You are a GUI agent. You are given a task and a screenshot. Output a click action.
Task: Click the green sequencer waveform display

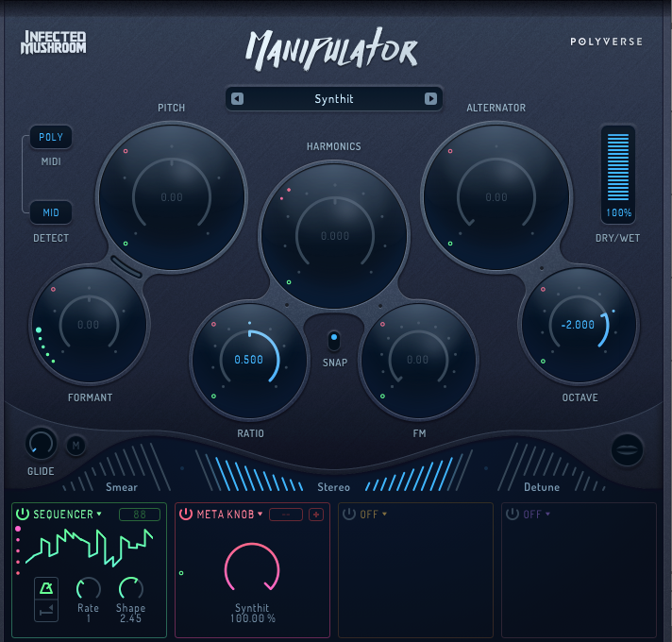89,548
